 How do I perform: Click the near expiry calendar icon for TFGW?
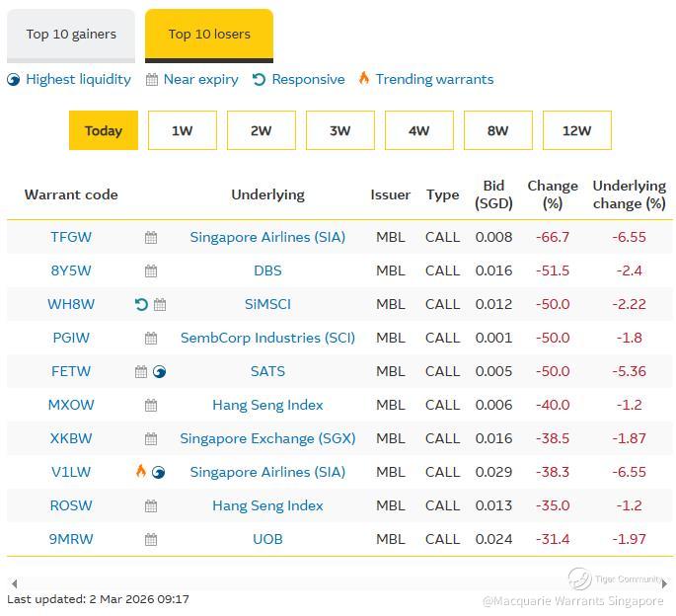click(151, 237)
